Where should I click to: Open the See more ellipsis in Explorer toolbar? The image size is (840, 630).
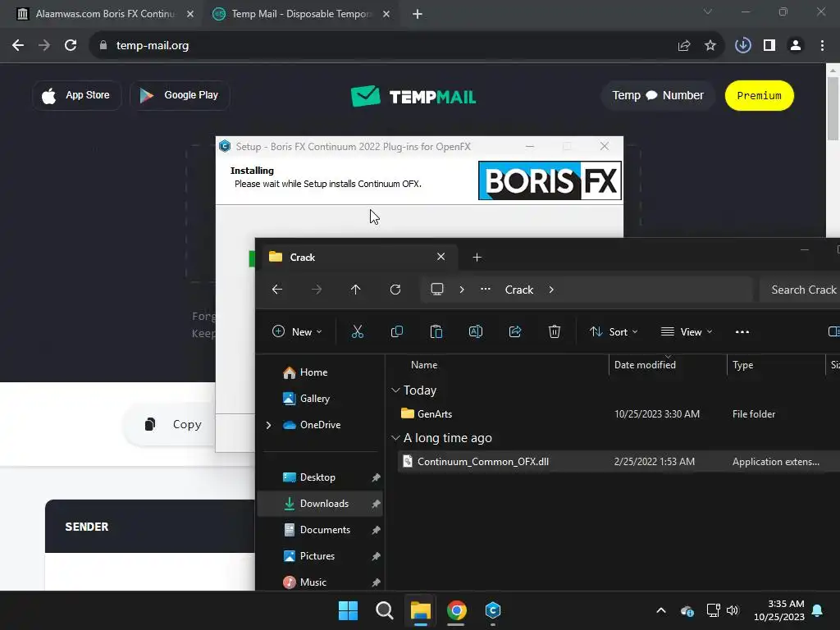pos(742,331)
